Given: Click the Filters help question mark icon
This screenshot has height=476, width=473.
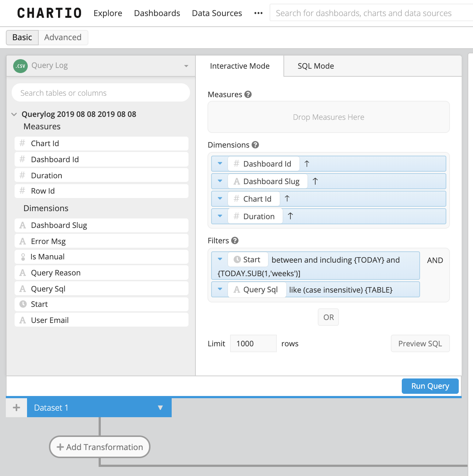Looking at the screenshot, I should click(235, 240).
